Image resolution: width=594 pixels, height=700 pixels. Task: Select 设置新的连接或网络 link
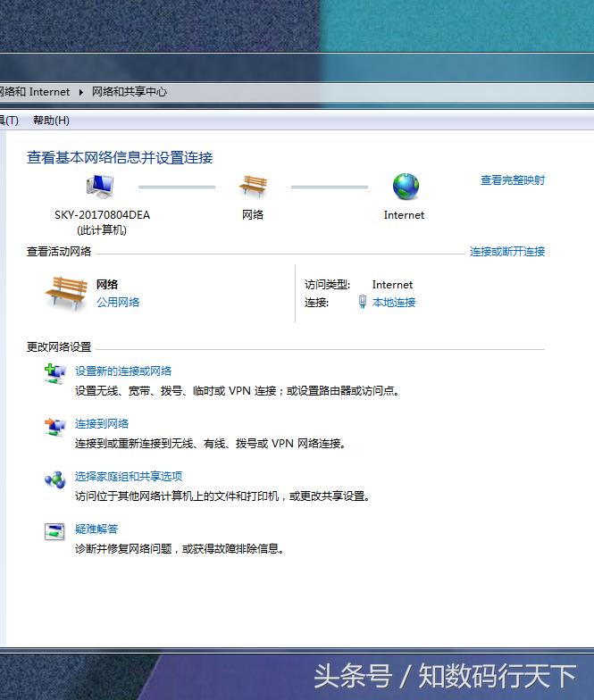(123, 371)
